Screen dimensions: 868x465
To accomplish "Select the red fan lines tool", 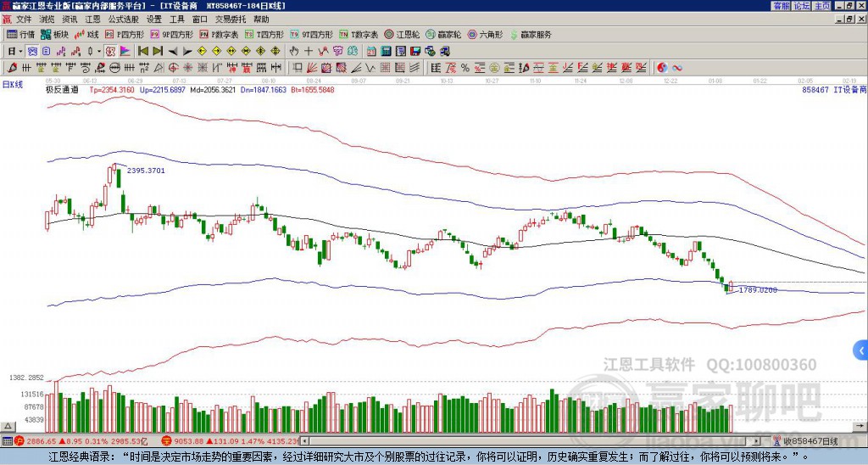I will (x=312, y=68).
